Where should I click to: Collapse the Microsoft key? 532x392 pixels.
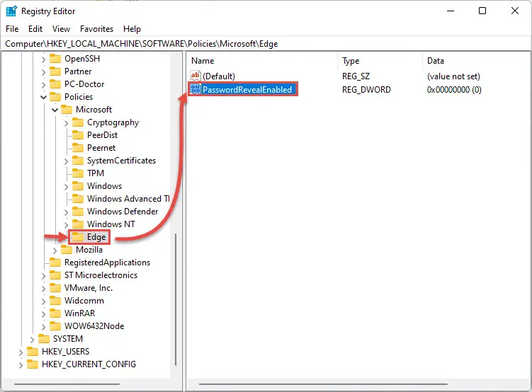tap(55, 110)
